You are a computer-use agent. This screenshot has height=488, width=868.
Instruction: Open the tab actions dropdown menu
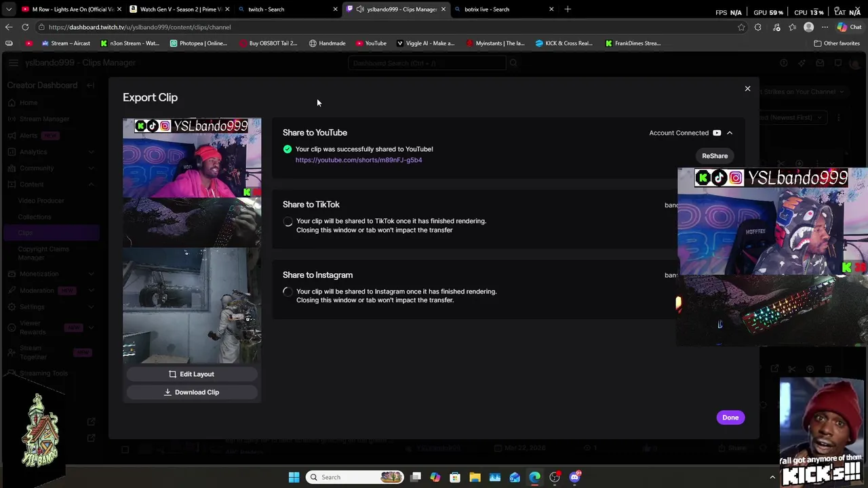tap(8, 9)
